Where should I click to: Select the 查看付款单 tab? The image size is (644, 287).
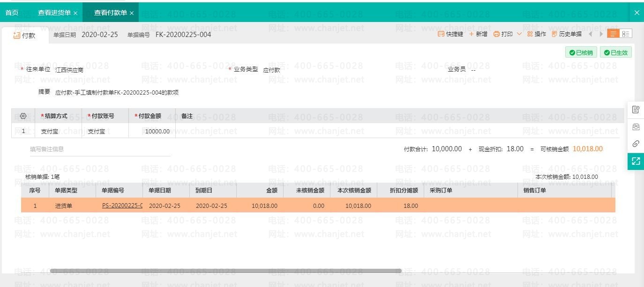111,13
